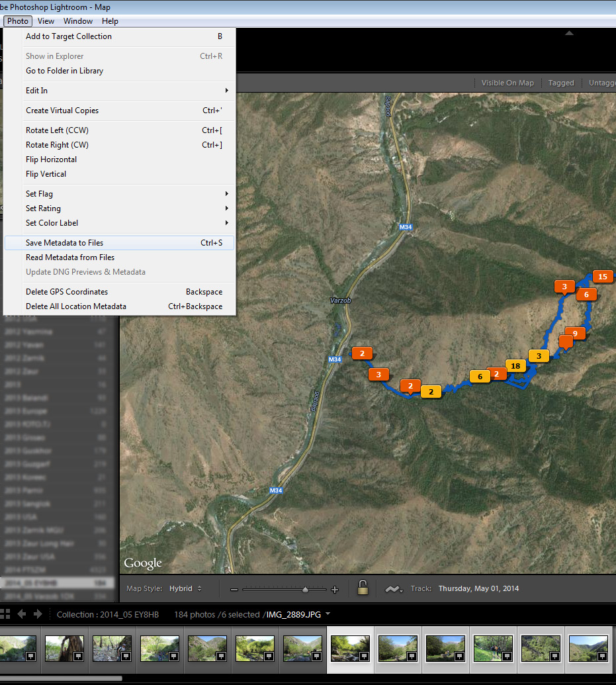The height and width of the screenshot is (685, 616).
Task: Go forward with the filmstrip right arrow
Action: click(38, 614)
